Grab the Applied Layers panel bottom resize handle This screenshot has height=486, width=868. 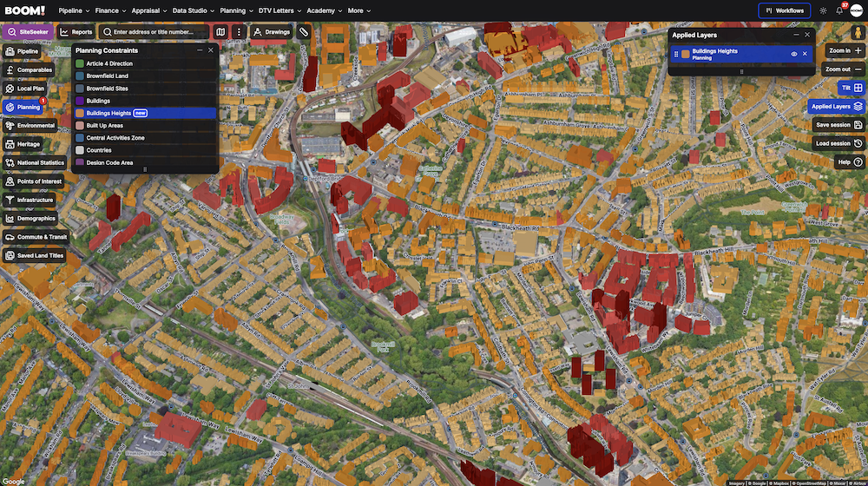(742, 71)
